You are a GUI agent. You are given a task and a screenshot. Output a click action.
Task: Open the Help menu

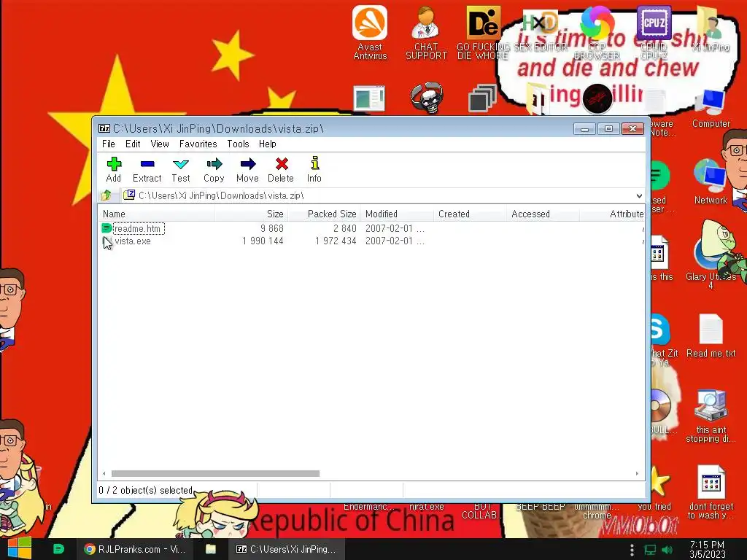[x=268, y=144]
